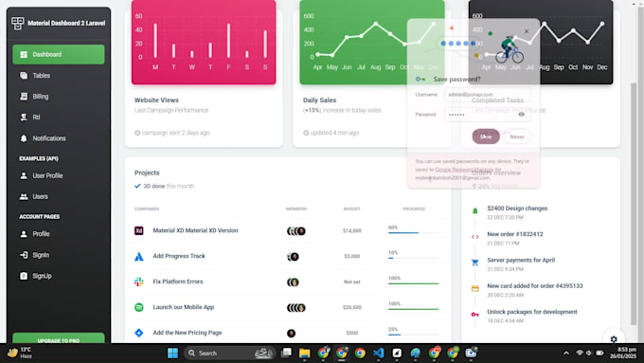Toggle password visibility eye icon
Image resolution: width=644 pixels, height=363 pixels.
(x=521, y=115)
